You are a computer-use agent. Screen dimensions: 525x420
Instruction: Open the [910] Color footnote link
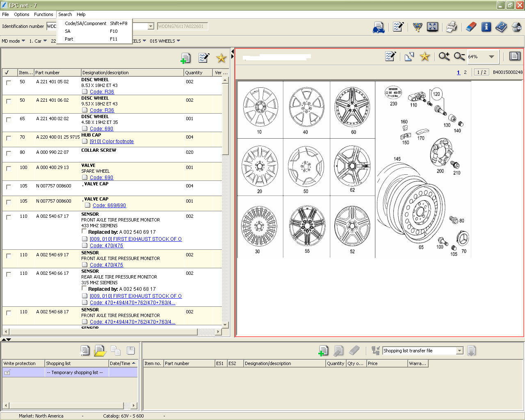coord(112,142)
